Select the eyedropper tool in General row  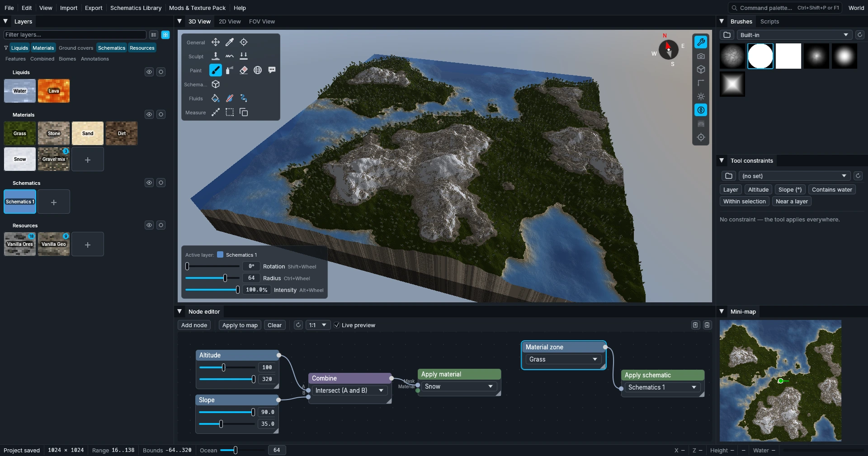point(230,42)
